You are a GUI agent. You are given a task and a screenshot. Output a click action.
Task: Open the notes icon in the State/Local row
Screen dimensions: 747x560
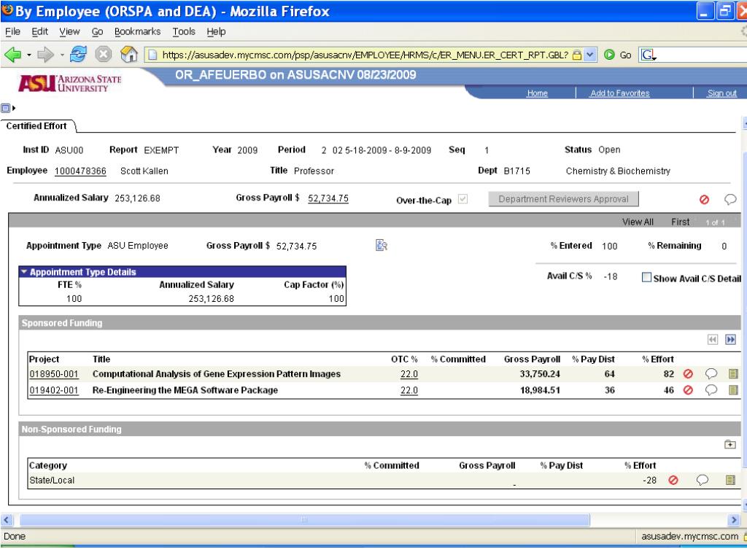[730, 480]
